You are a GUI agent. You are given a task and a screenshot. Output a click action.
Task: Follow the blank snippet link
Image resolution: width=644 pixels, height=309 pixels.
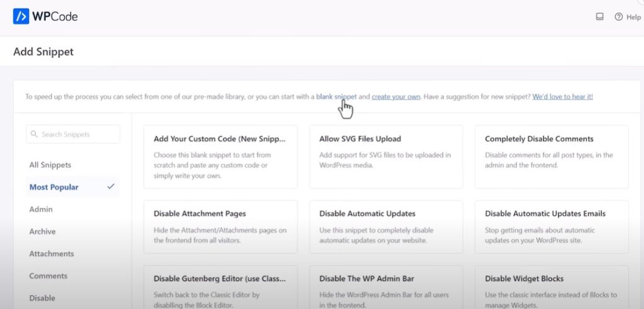coord(336,97)
